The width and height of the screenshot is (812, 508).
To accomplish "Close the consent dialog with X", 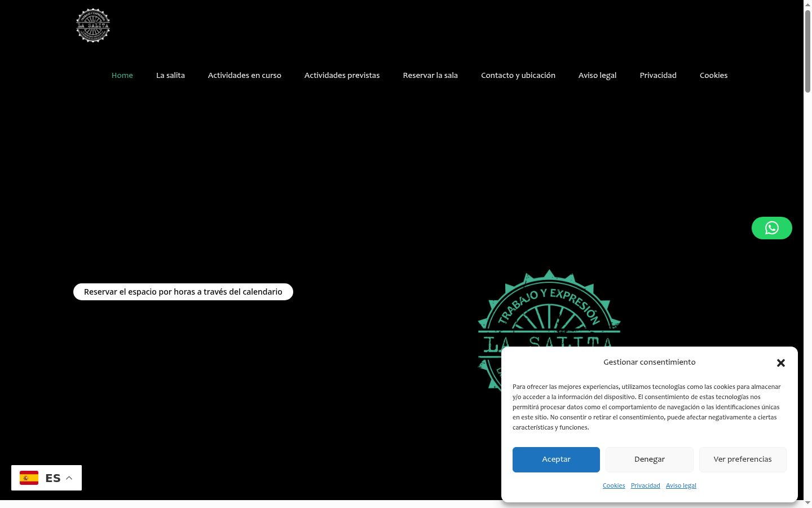I will 781,363.
